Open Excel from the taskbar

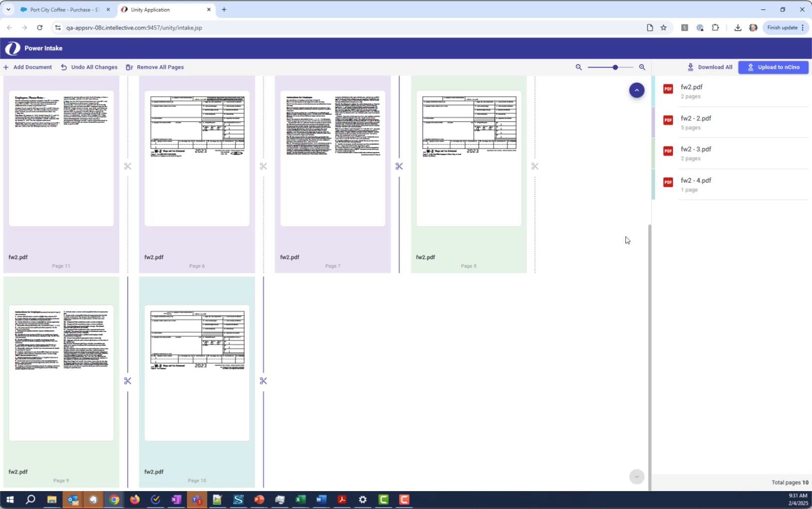click(x=300, y=500)
